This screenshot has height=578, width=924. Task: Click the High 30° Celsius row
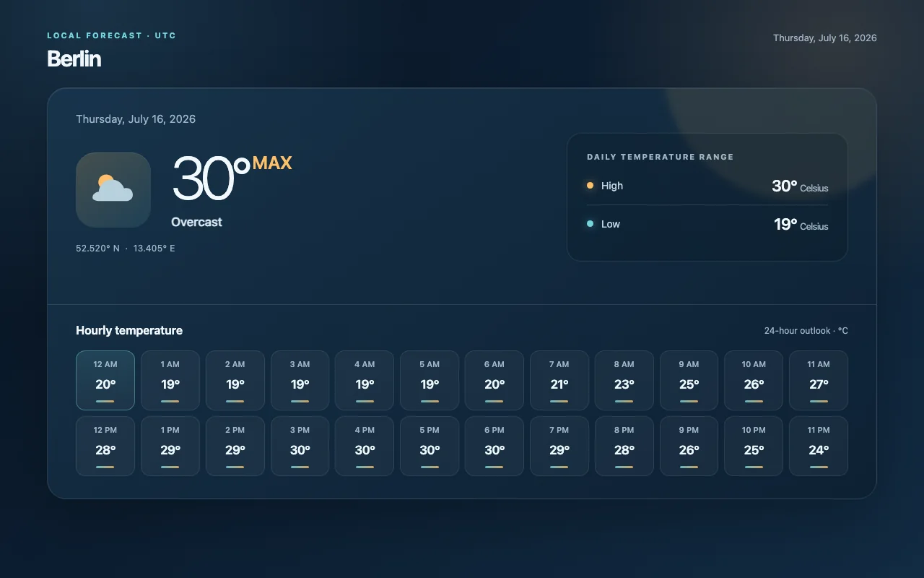pos(707,186)
